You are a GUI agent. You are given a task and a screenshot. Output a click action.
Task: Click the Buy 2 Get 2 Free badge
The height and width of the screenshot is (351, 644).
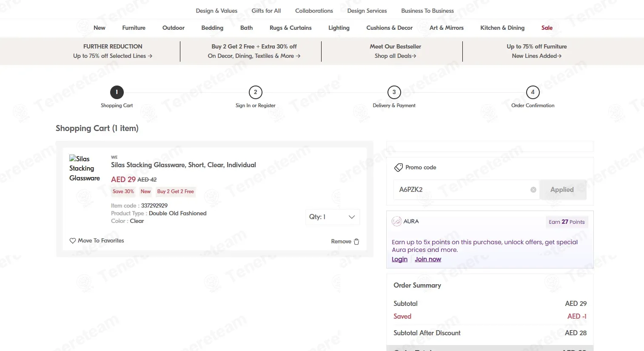176,191
